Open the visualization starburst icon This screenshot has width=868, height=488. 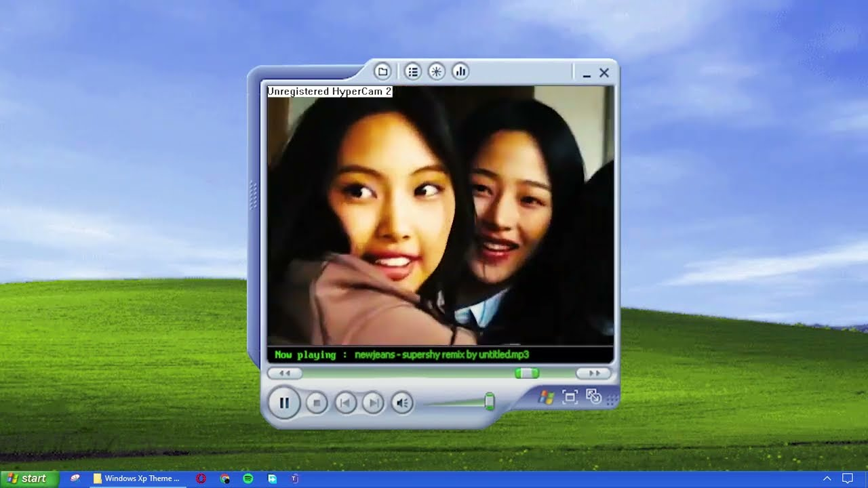click(436, 71)
